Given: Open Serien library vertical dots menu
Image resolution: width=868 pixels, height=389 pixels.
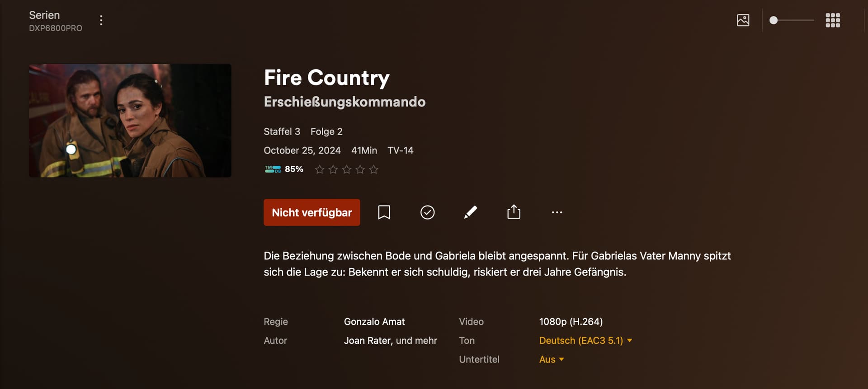Looking at the screenshot, I should click(x=101, y=20).
